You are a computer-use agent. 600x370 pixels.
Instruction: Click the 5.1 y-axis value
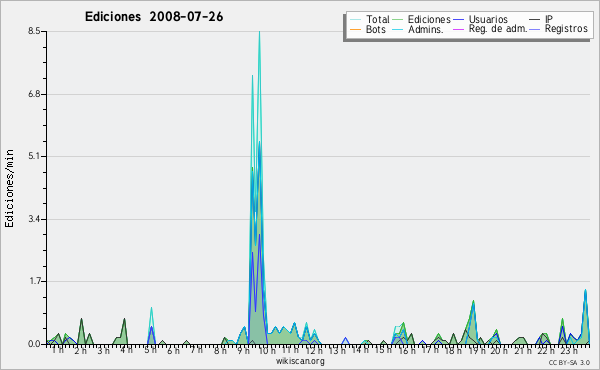pyautogui.click(x=34, y=156)
